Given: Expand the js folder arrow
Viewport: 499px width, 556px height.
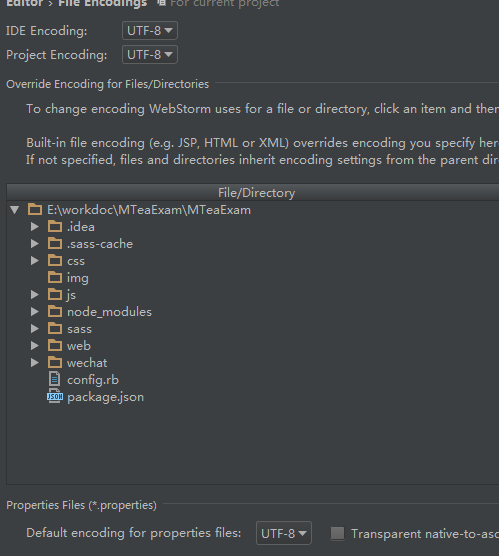Looking at the screenshot, I should pyautogui.click(x=34, y=294).
